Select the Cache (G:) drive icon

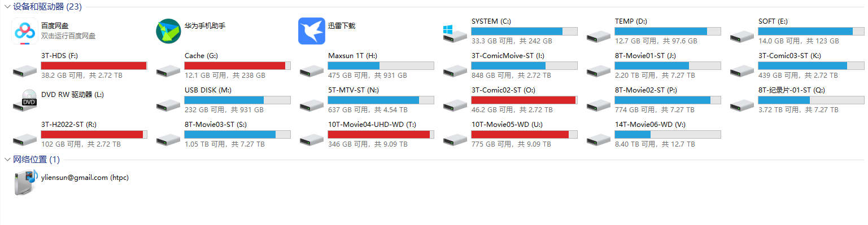(x=168, y=70)
